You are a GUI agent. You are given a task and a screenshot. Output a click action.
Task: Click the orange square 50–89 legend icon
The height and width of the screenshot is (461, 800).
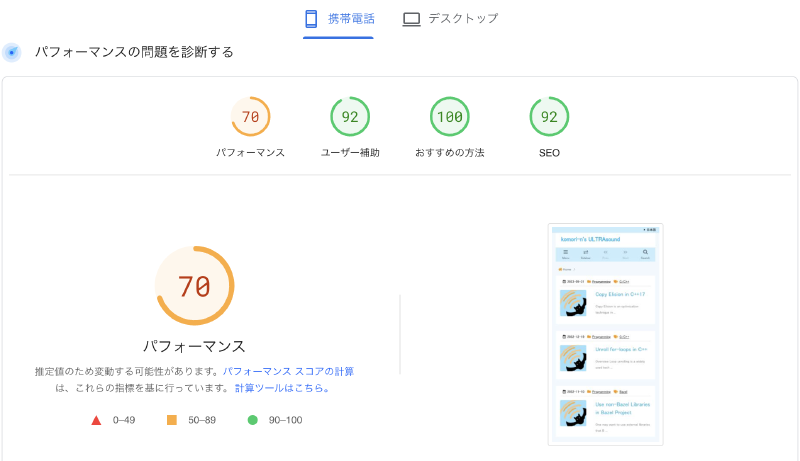172,420
